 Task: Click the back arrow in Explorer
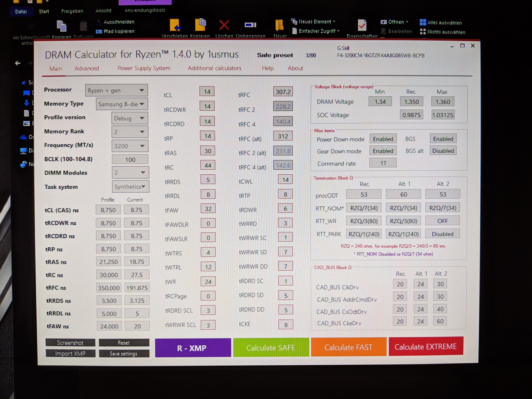[x=18, y=63]
